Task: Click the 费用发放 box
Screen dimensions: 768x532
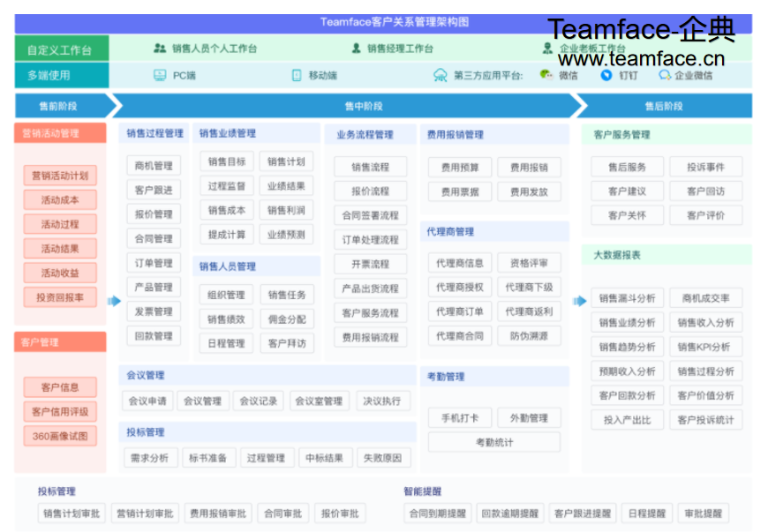Action: click(529, 191)
